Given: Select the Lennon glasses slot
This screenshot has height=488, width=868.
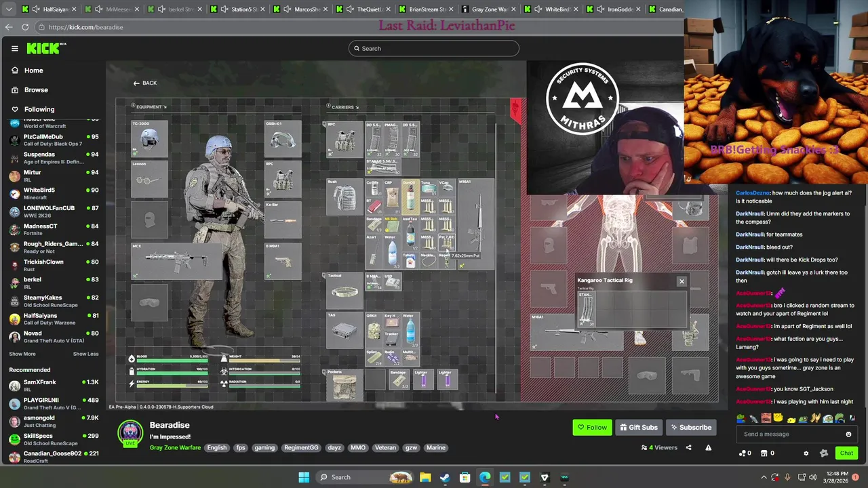Looking at the screenshot, I should pyautogui.click(x=149, y=180).
